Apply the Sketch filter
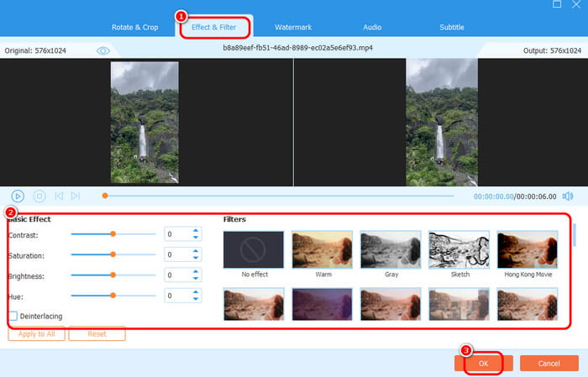 pos(459,249)
